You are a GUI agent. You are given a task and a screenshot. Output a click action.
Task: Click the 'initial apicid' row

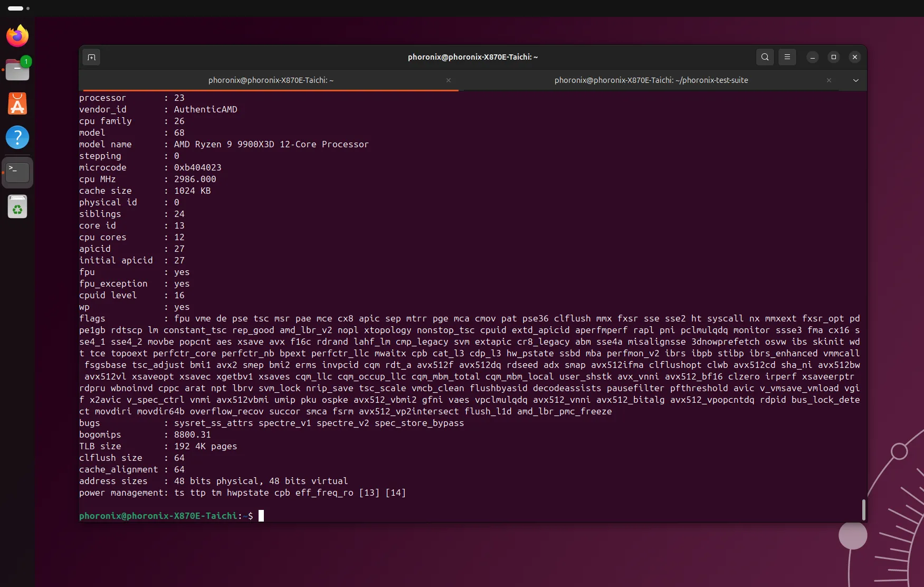[x=132, y=260]
